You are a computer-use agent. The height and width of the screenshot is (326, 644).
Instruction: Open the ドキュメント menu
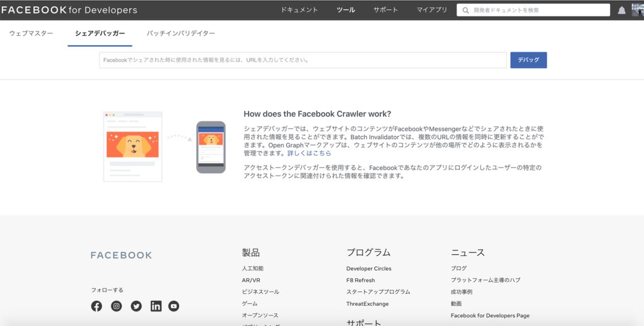[299, 10]
